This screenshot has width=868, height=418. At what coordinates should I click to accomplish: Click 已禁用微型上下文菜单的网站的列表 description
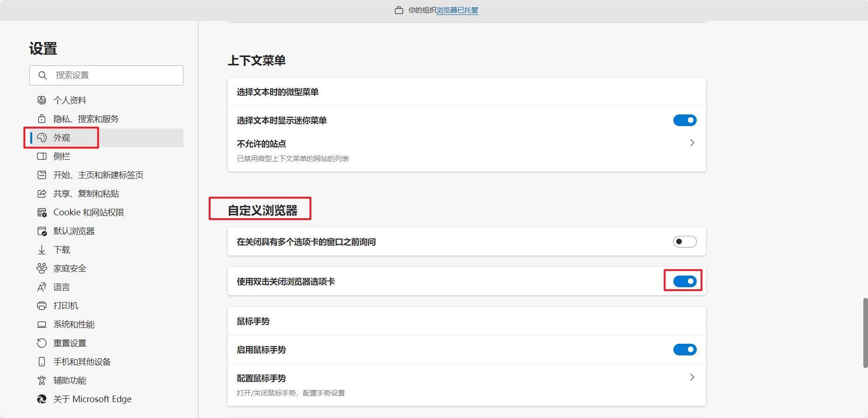[x=293, y=159]
